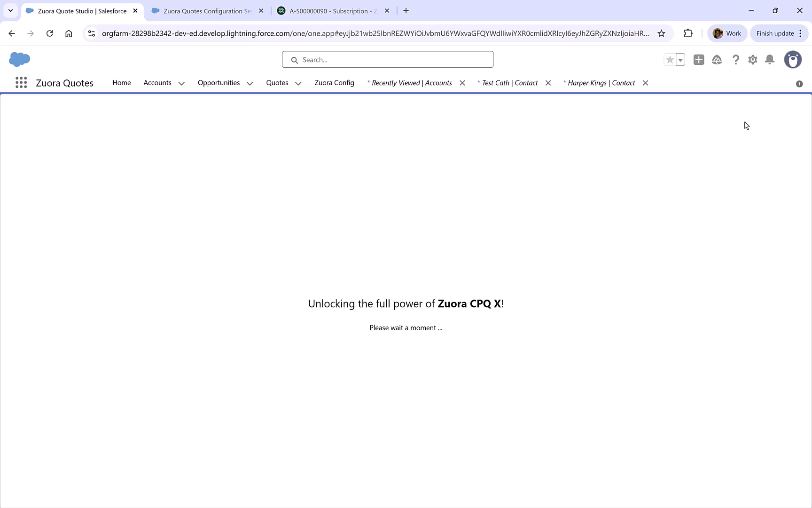Image resolution: width=812 pixels, height=508 pixels.
Task: Open the favorites list dropdown arrow
Action: pos(679,60)
